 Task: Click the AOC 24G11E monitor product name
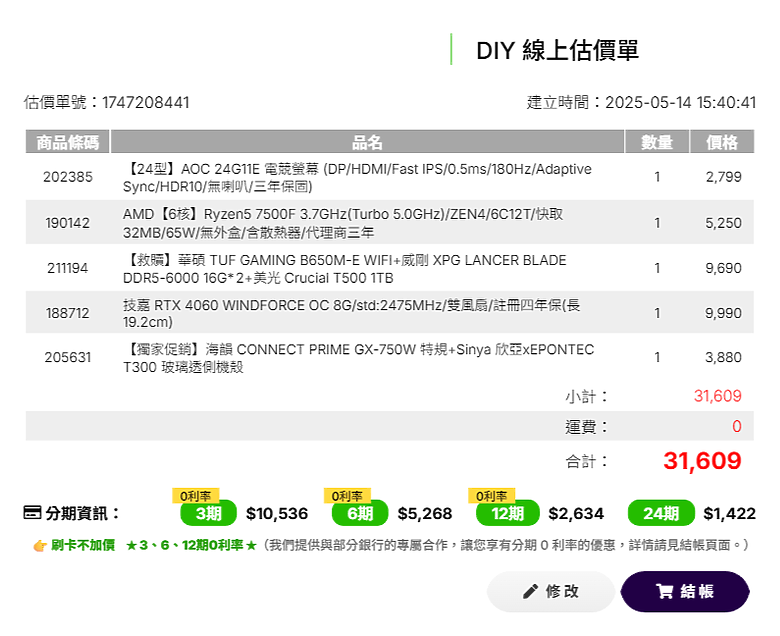pos(357,178)
